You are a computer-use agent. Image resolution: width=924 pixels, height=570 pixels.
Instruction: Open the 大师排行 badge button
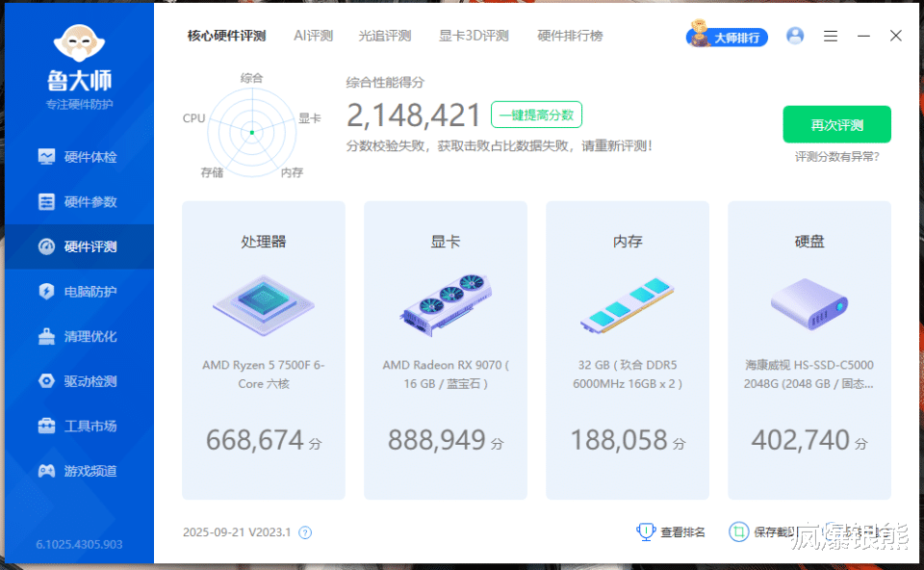(728, 36)
